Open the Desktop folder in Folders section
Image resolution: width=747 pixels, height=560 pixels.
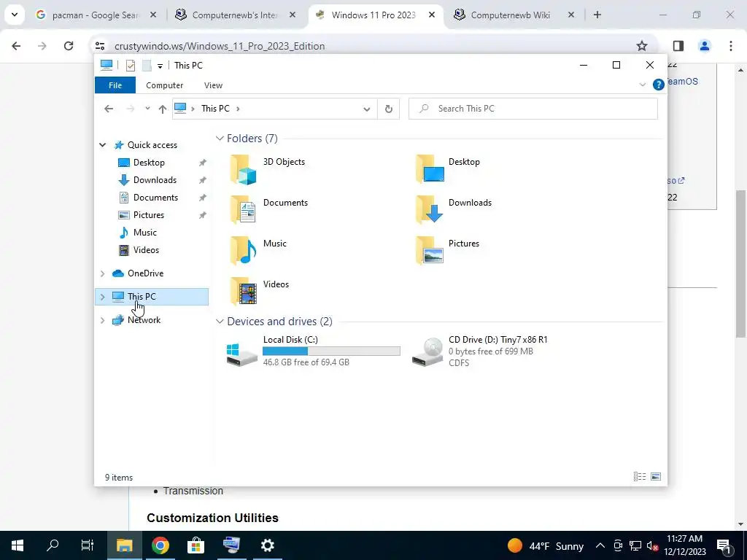[x=429, y=169]
